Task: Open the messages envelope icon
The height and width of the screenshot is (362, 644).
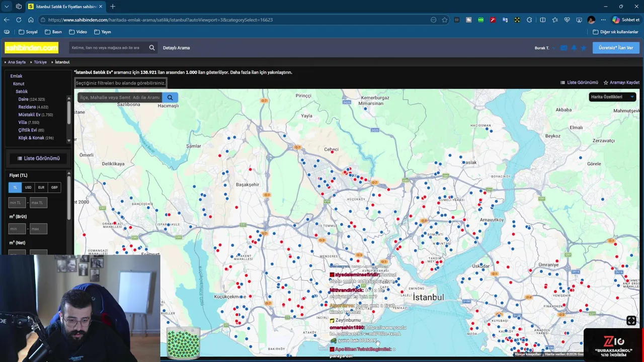Action: pos(563,48)
